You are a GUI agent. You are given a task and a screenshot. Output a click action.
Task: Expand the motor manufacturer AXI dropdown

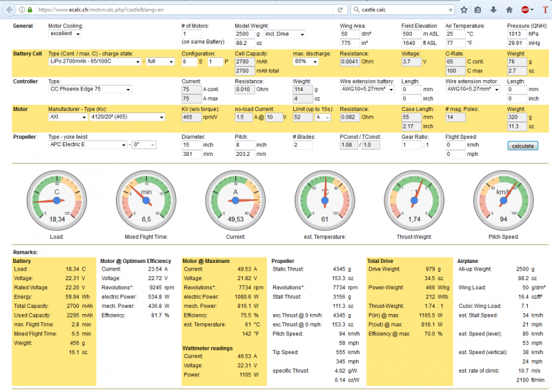(x=68, y=117)
